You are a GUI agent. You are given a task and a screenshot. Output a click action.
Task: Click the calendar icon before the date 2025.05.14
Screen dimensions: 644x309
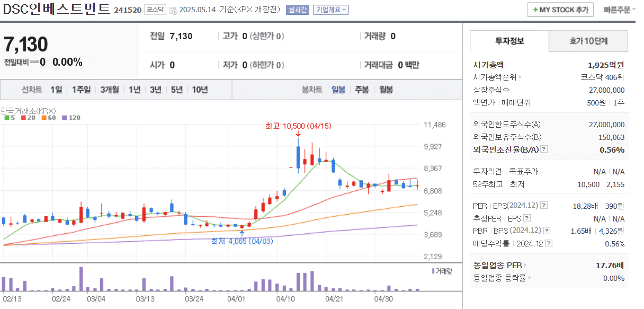pos(173,10)
